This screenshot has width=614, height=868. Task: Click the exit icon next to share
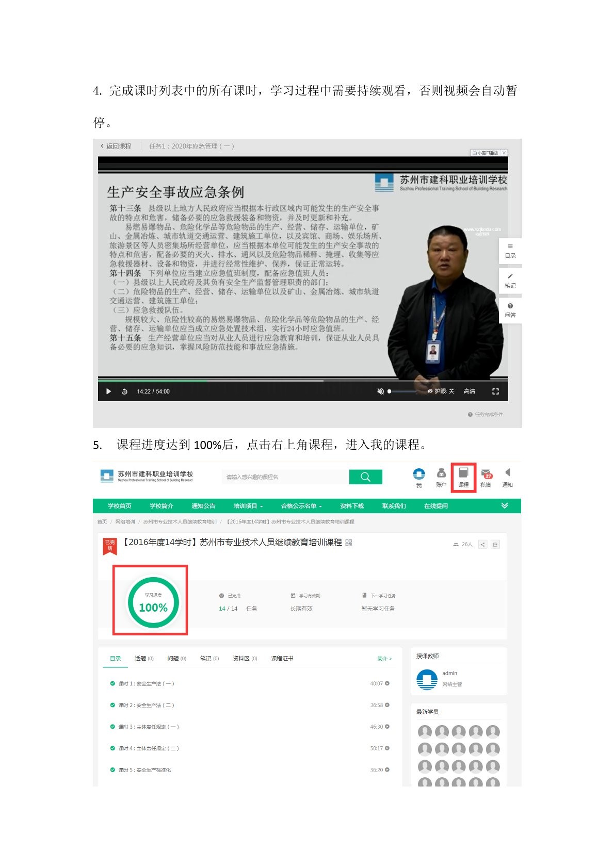click(x=495, y=545)
